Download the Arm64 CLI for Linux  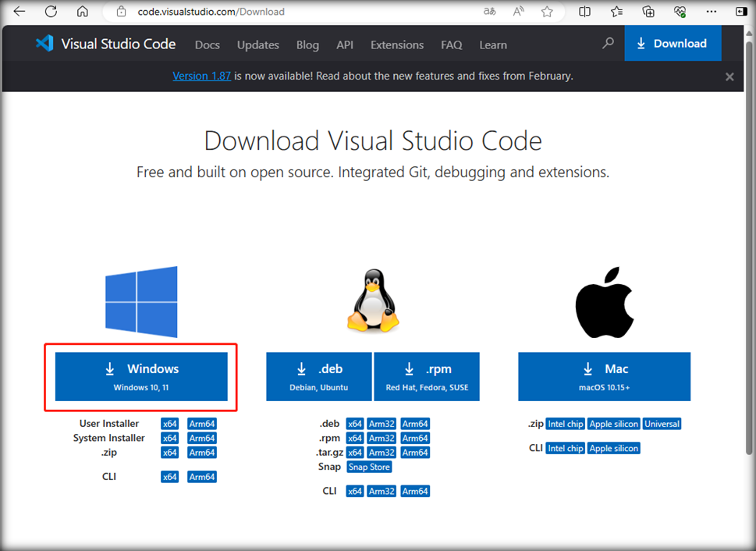coord(414,491)
